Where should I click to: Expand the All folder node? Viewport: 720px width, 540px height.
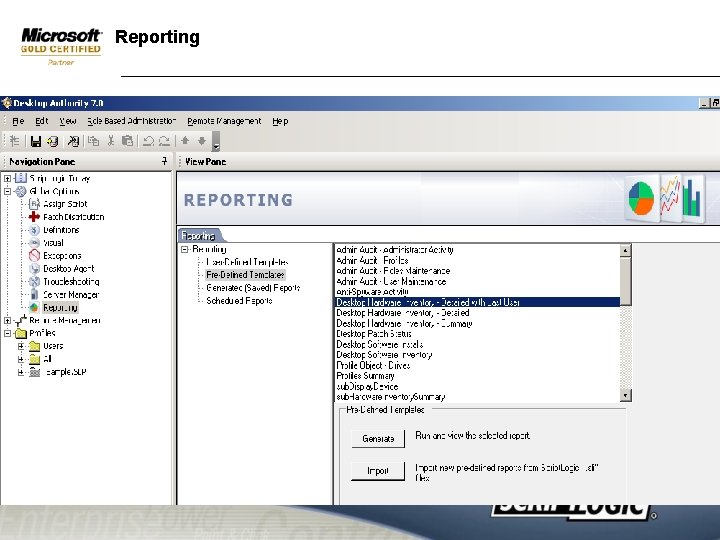tap(21, 359)
